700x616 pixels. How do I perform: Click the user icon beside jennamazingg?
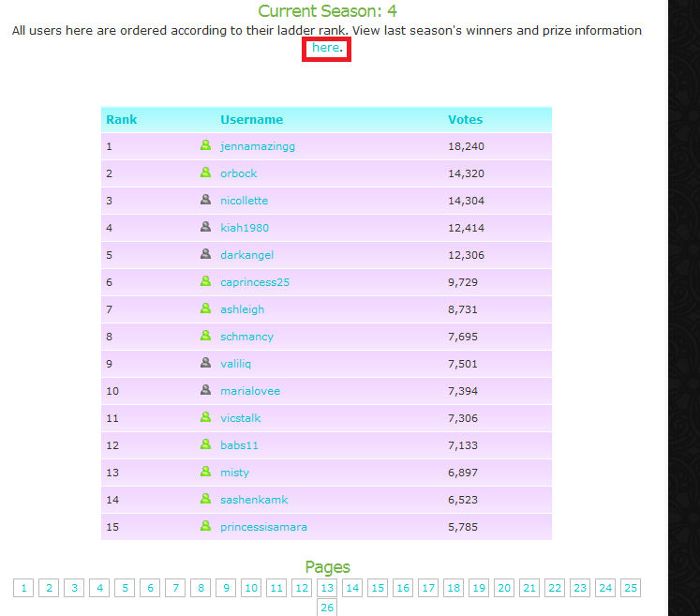(x=205, y=145)
